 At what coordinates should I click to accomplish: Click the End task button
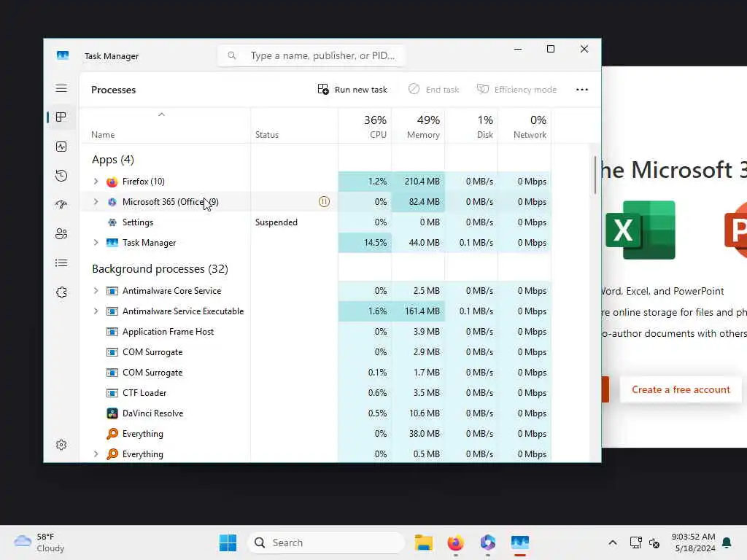pos(433,90)
